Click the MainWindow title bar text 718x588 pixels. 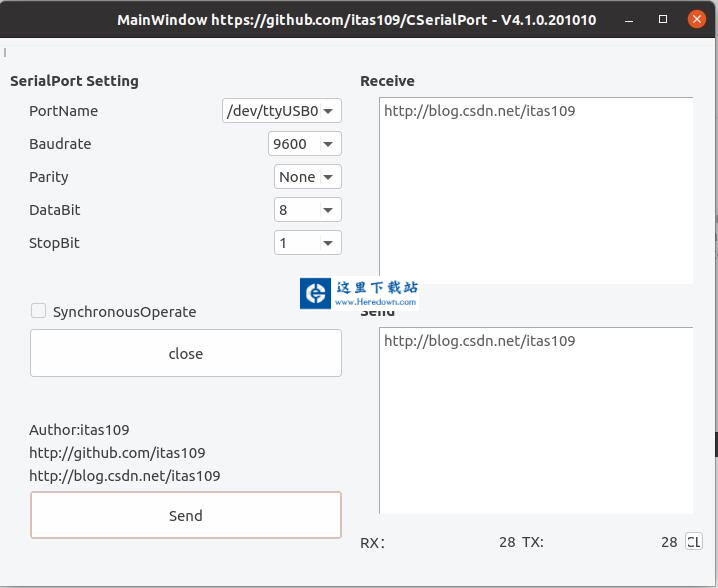(356, 20)
